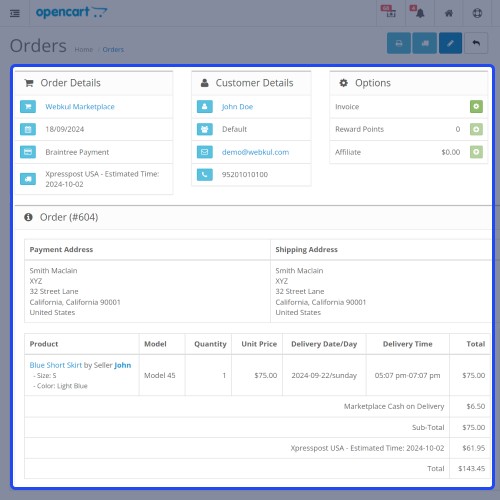Open the Blue Short Skirt product link

(x=56, y=365)
